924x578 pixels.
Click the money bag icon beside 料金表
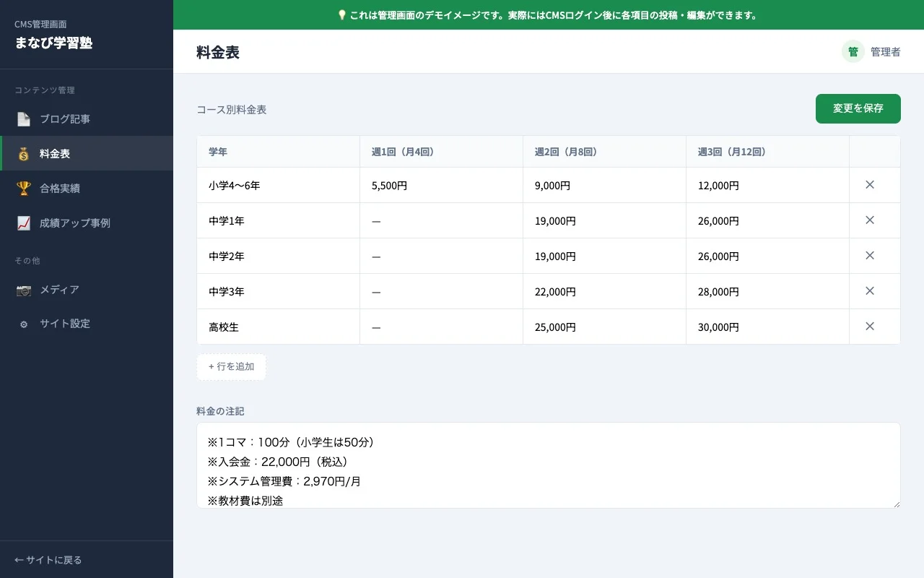23,153
